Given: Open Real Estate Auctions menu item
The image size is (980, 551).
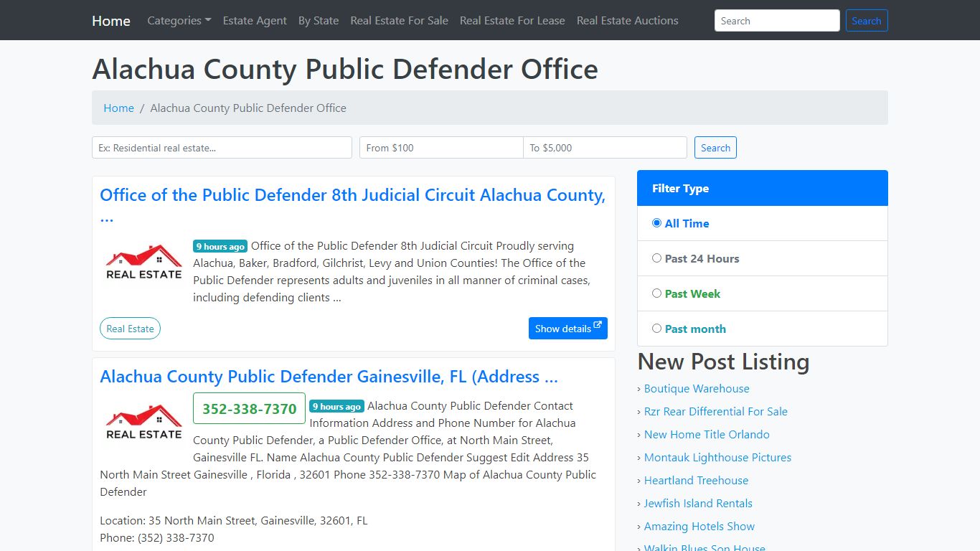Looking at the screenshot, I should click(x=628, y=21).
